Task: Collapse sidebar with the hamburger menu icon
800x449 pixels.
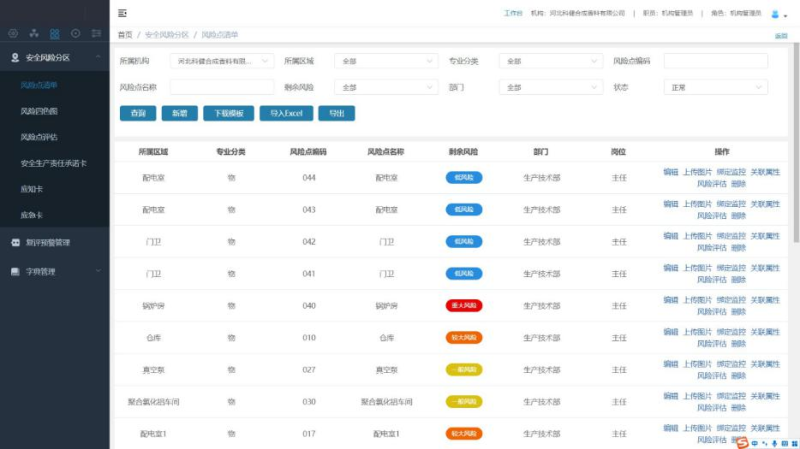Action: pyautogui.click(x=122, y=13)
